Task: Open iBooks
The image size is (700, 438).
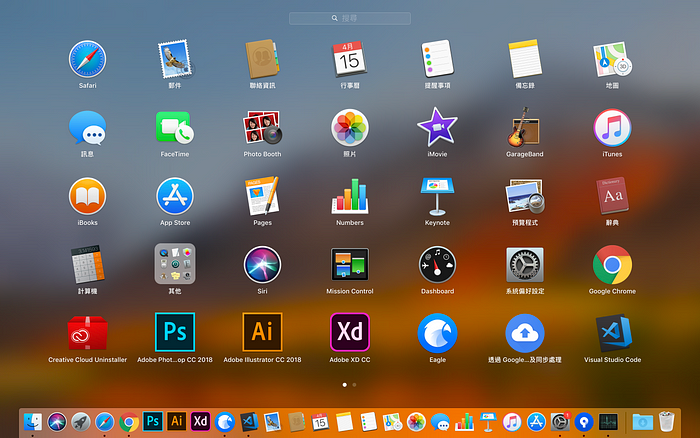Action: coord(88,196)
